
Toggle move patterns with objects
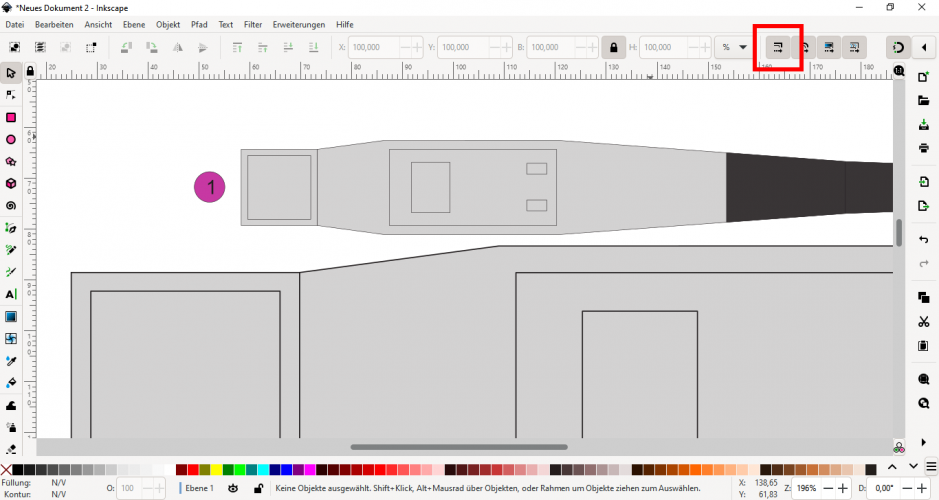855,47
